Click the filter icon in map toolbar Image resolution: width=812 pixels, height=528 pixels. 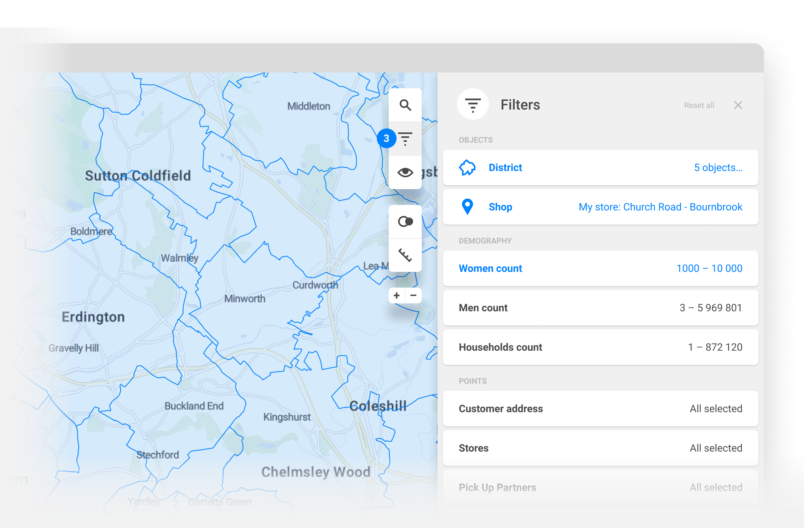point(405,139)
